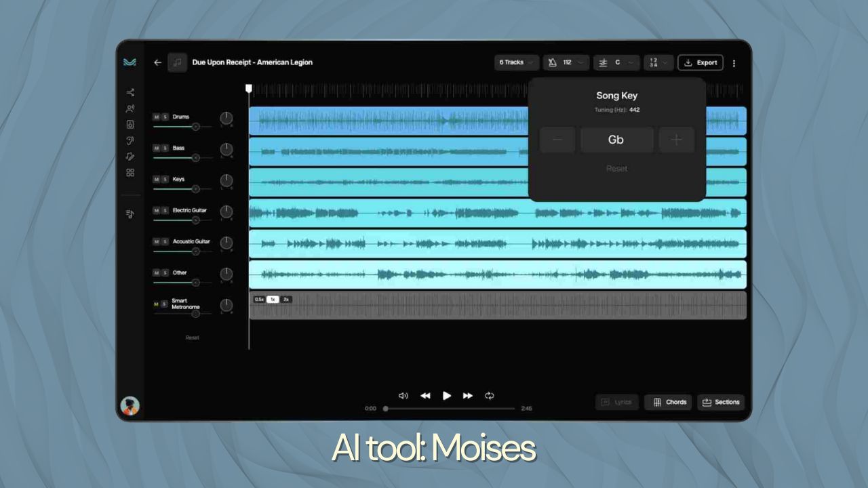Viewport: 868px width, 488px height.
Task: Click the metronome icon in the top toolbar
Action: (552, 62)
